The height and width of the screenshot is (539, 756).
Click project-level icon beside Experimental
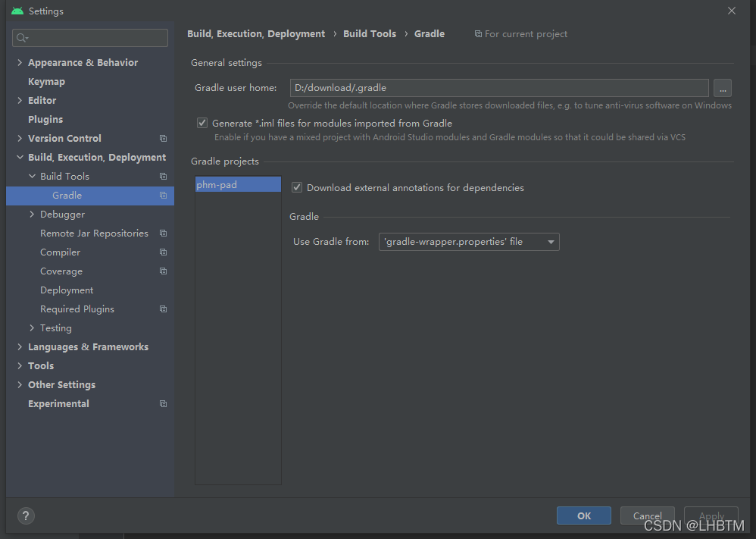pos(164,404)
